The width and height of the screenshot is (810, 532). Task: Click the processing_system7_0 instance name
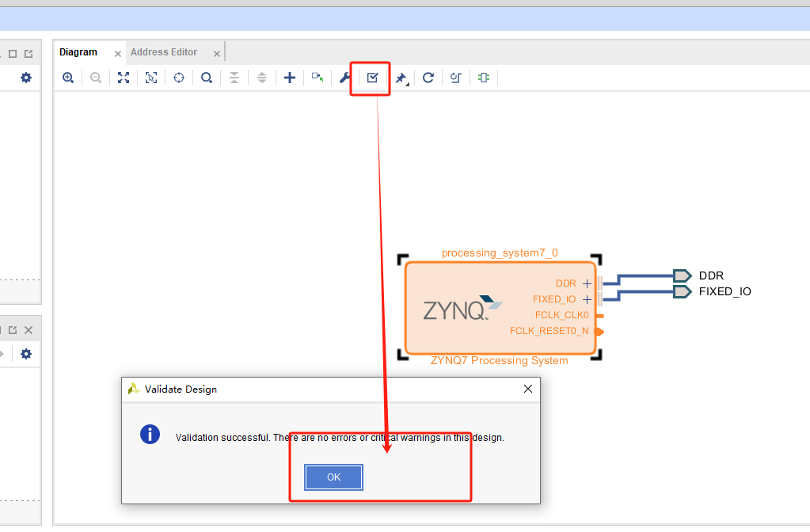pos(500,253)
